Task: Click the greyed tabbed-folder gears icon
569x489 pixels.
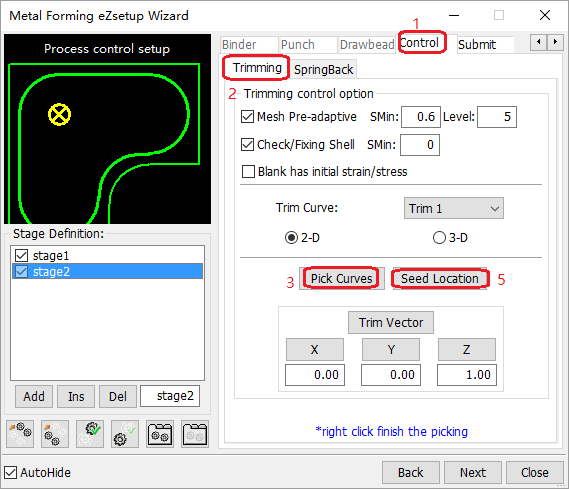Action: click(x=195, y=434)
